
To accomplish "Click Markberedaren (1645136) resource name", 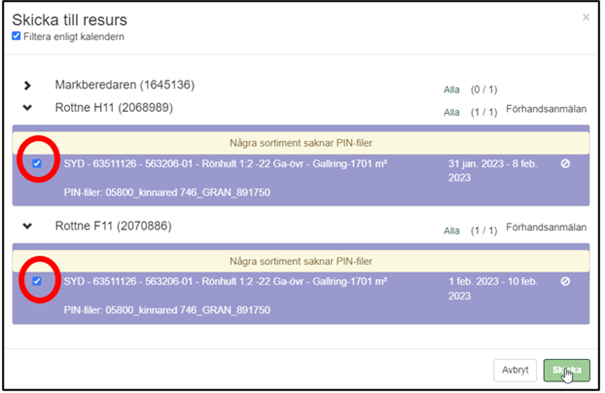I will [125, 85].
